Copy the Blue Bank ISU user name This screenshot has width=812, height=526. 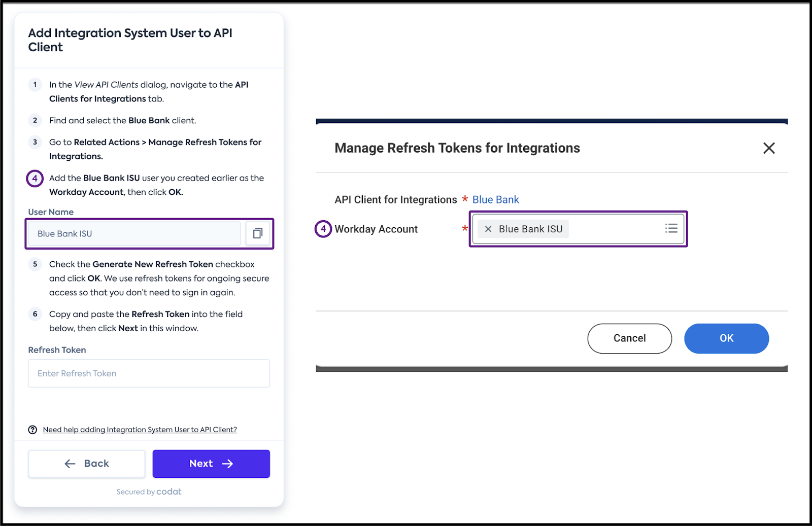point(258,233)
